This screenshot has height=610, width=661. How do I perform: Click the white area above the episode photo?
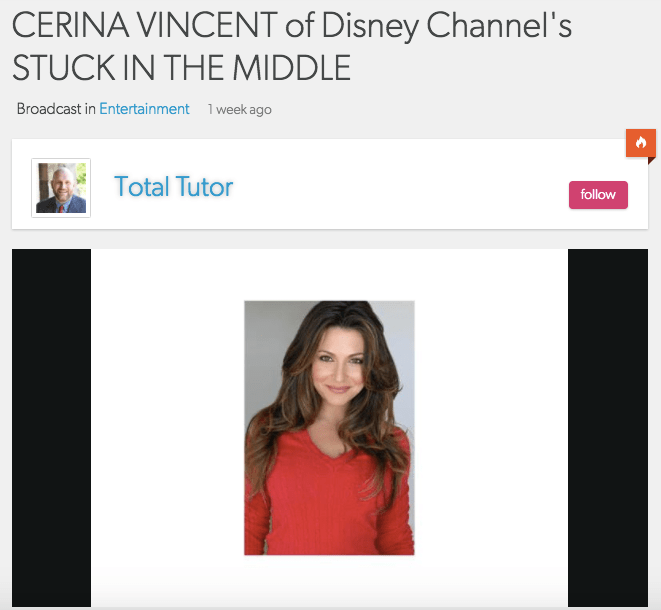pyautogui.click(x=329, y=275)
